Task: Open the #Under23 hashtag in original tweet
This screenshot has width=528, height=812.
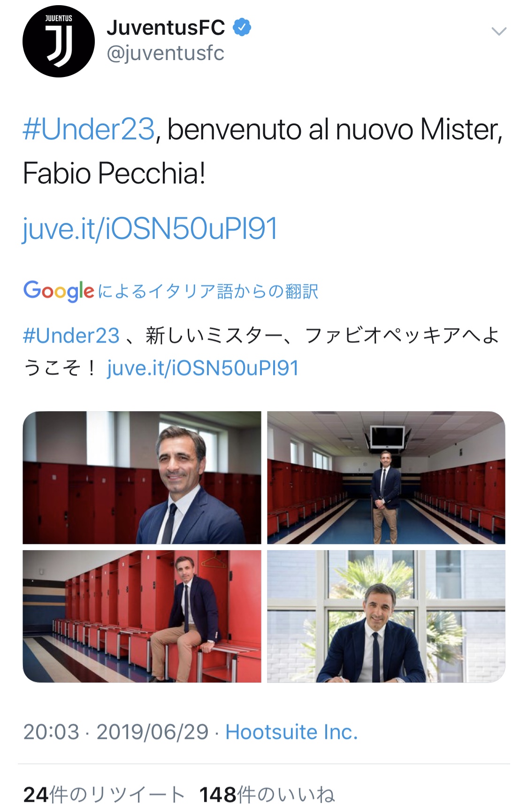Action: pos(89,130)
